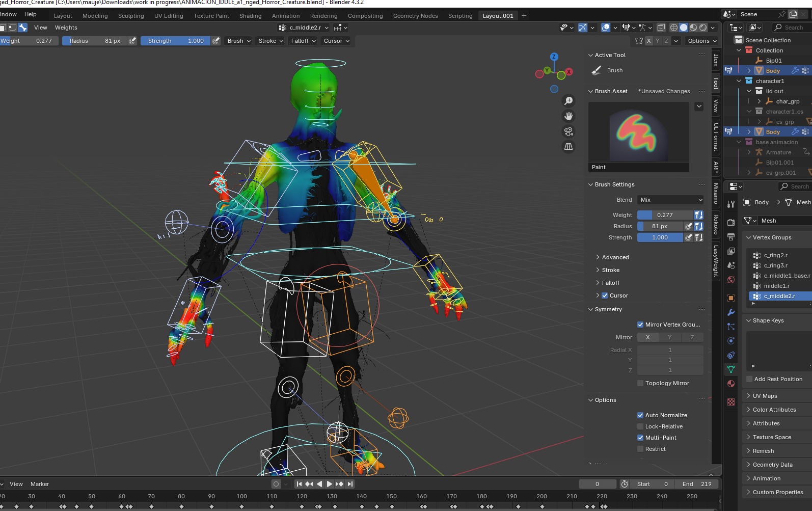Open the header Stroke popover

click(270, 41)
